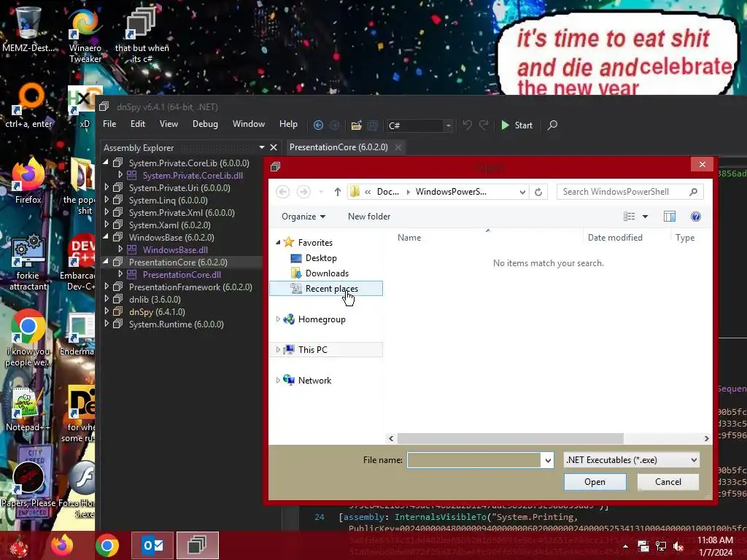Screen dimensions: 747x560
Task: Click Forward arrow in Open dialog
Action: pyautogui.click(x=303, y=192)
